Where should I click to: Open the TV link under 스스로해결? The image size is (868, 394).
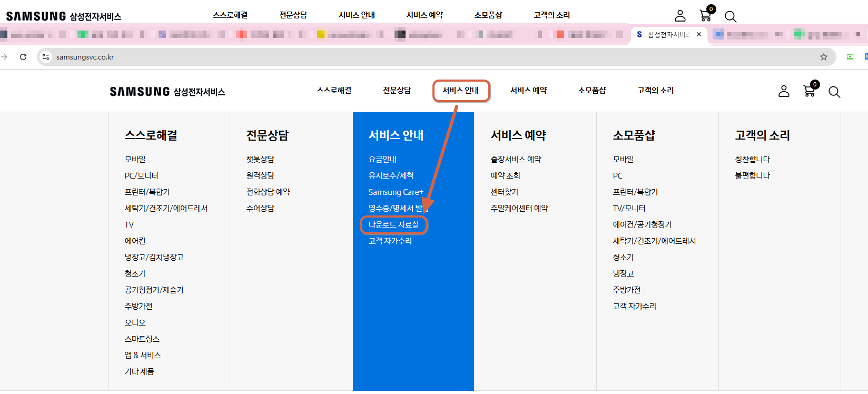click(x=129, y=224)
